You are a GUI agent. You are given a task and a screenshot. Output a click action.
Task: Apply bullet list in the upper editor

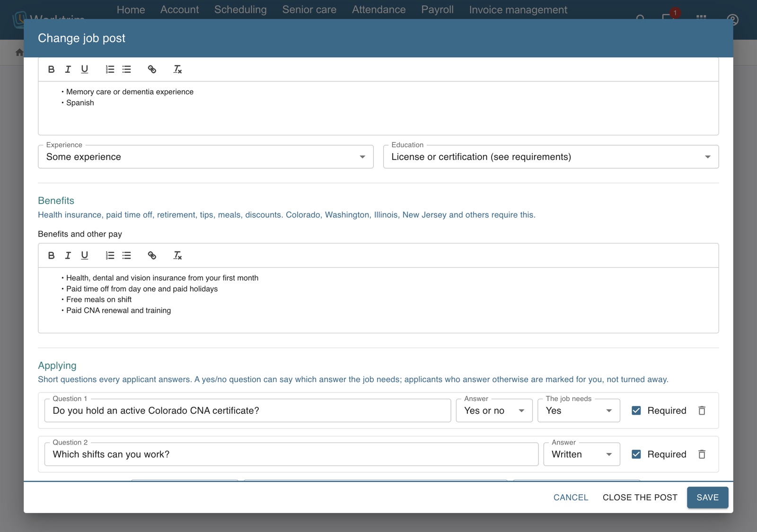tap(126, 70)
